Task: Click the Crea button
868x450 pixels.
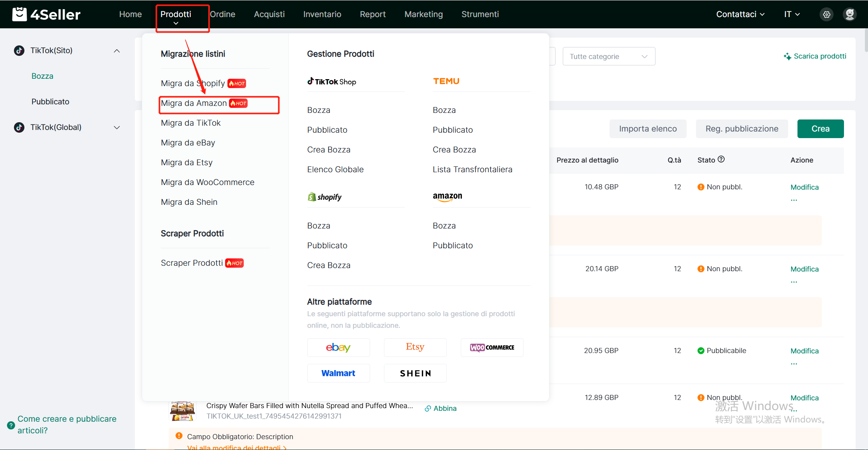Action: (x=820, y=129)
